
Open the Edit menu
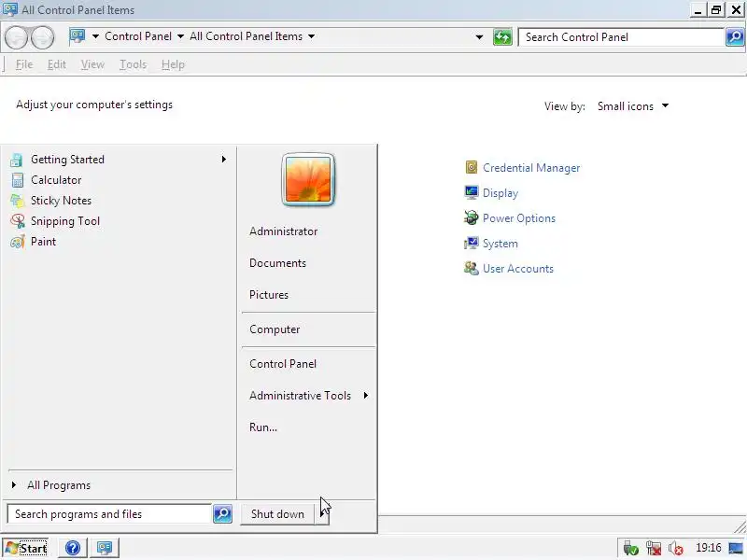[57, 64]
